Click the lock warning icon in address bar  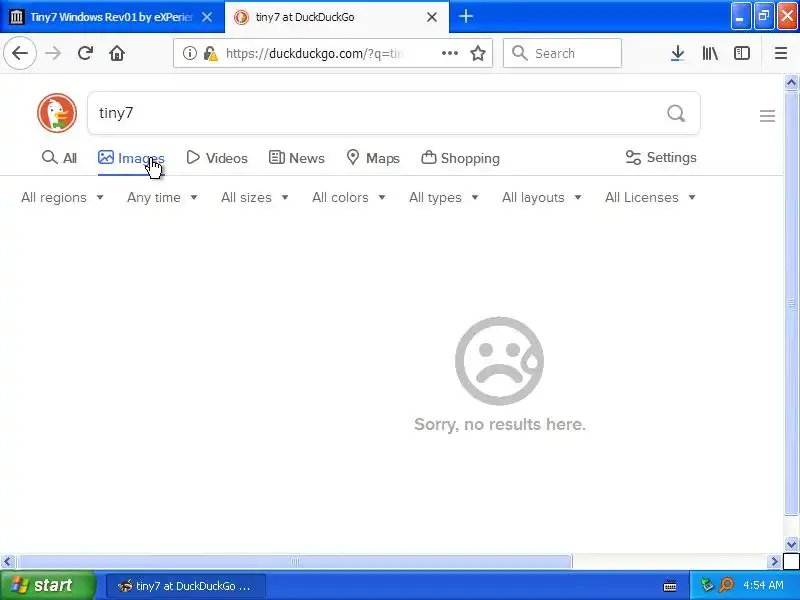[x=210, y=53]
